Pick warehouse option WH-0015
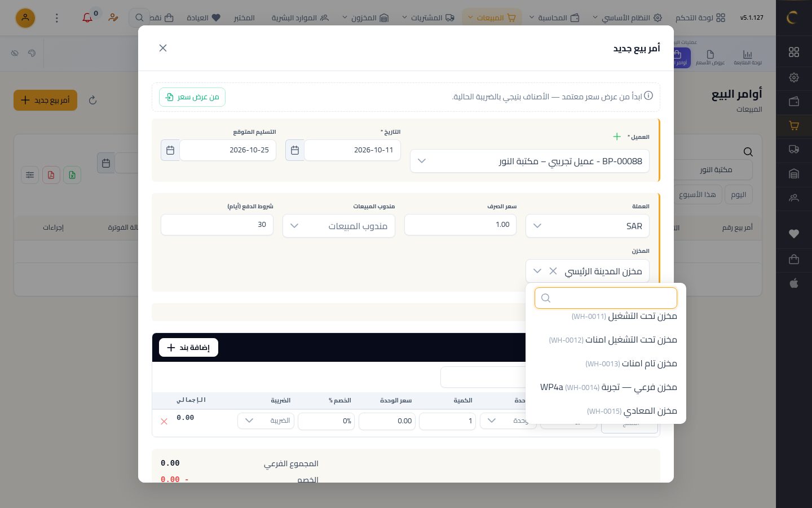The image size is (812, 508). (x=606, y=411)
